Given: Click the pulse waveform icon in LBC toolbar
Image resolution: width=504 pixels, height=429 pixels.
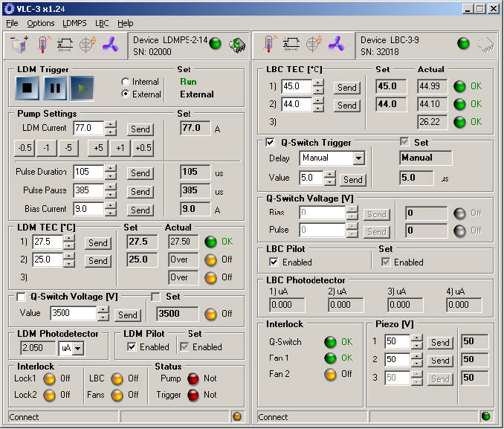Looking at the screenshot, I should [291, 45].
